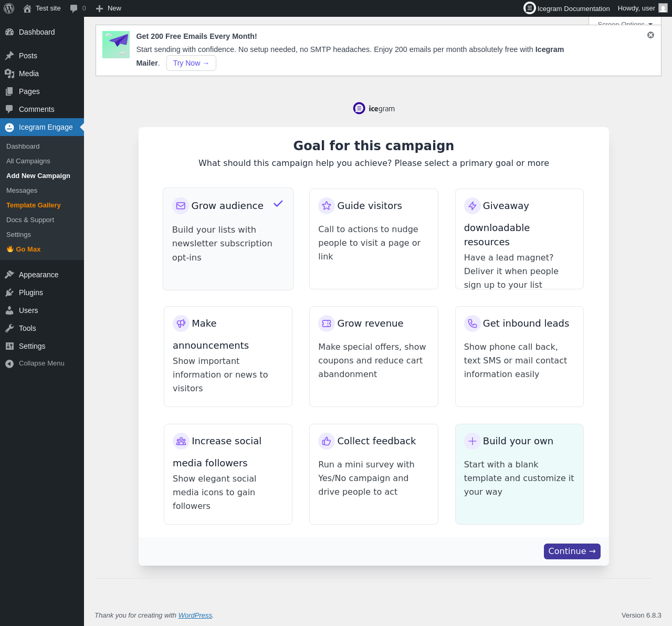Image resolution: width=672 pixels, height=626 pixels.
Task: Click the Continue button
Action: click(572, 551)
